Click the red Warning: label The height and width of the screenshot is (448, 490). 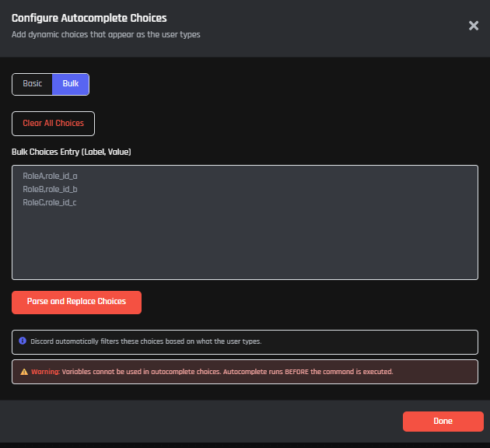click(45, 372)
